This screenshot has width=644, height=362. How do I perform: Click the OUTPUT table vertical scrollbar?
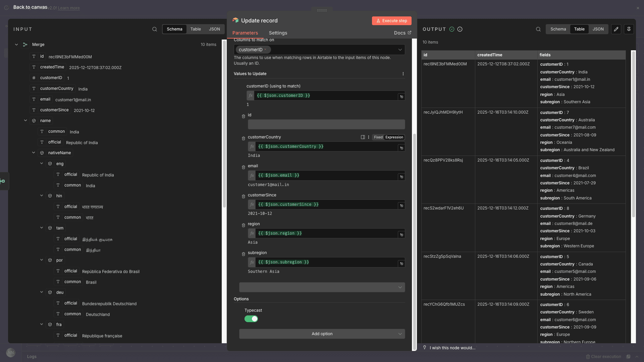point(634,134)
